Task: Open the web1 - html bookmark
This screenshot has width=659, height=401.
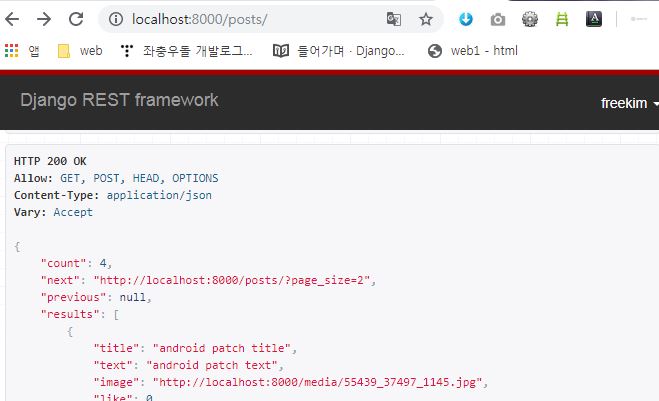Action: tap(473, 51)
